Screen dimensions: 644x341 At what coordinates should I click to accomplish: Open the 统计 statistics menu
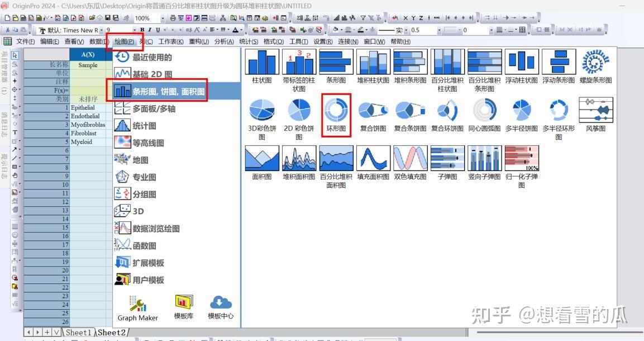249,41
